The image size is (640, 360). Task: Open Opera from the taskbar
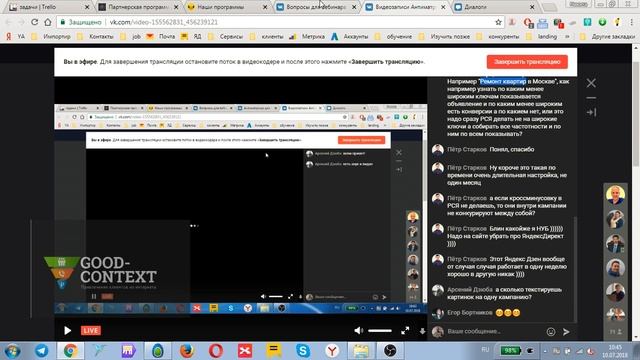click(216, 351)
